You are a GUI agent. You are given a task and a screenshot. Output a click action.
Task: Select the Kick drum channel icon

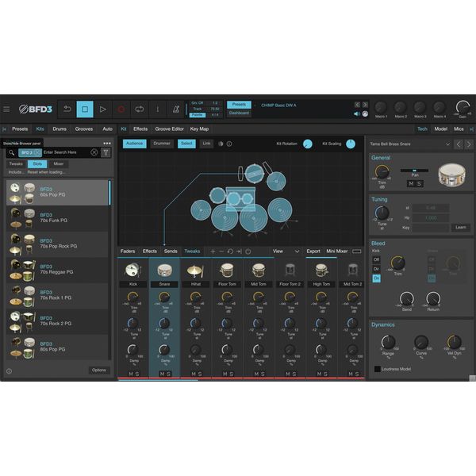point(133,270)
